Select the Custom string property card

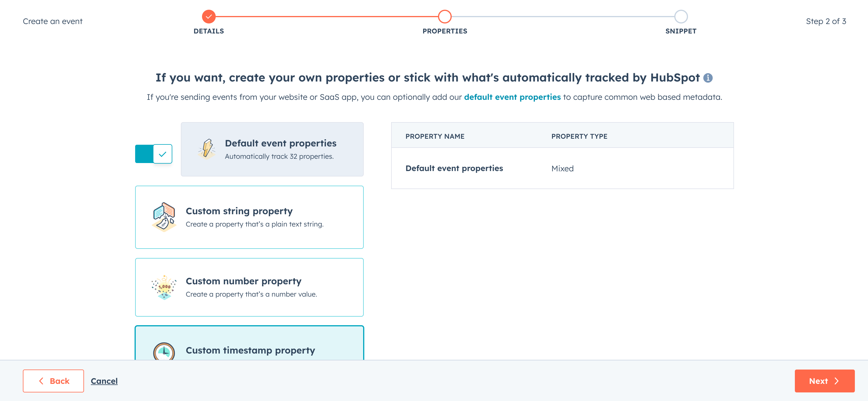pyautogui.click(x=249, y=217)
